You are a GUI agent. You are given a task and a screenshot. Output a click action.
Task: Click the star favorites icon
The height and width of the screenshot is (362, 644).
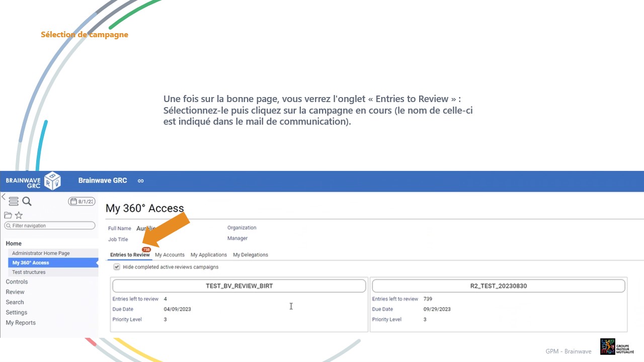19,215
